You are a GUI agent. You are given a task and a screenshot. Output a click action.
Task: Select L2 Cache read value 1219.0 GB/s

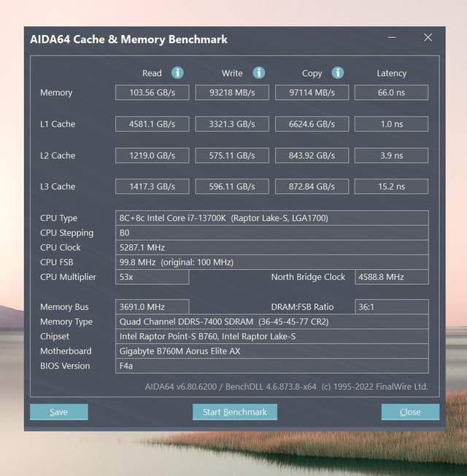[x=153, y=155]
